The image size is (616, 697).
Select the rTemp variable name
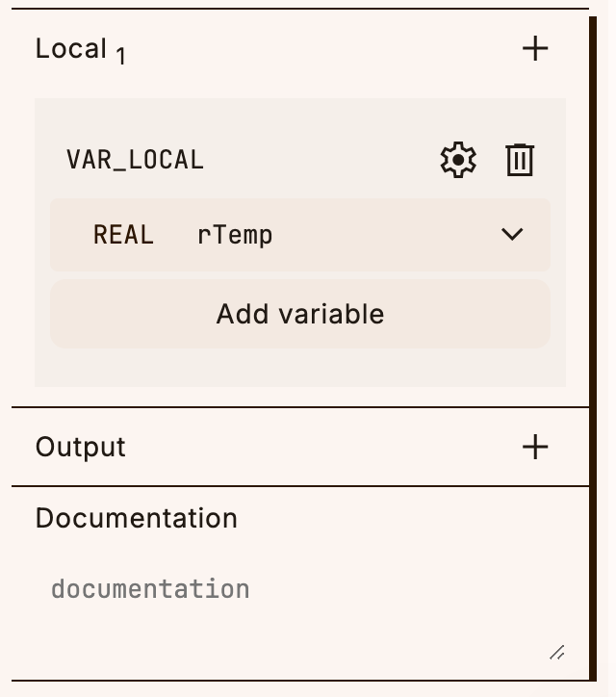(x=235, y=235)
